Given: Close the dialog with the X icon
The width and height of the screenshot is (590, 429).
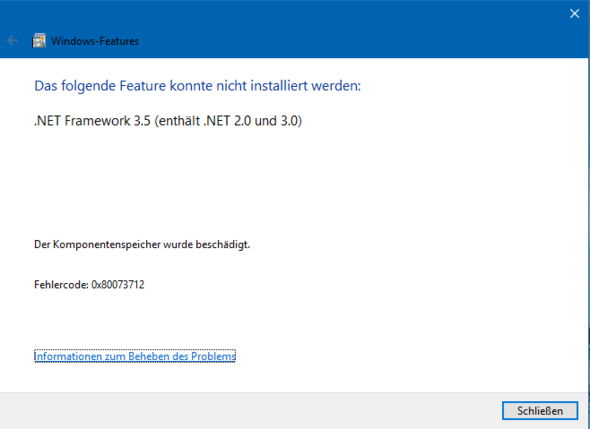Looking at the screenshot, I should pyautogui.click(x=574, y=14).
